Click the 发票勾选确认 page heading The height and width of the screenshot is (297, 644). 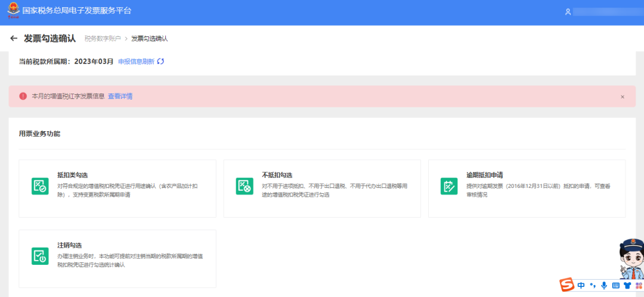coord(49,38)
